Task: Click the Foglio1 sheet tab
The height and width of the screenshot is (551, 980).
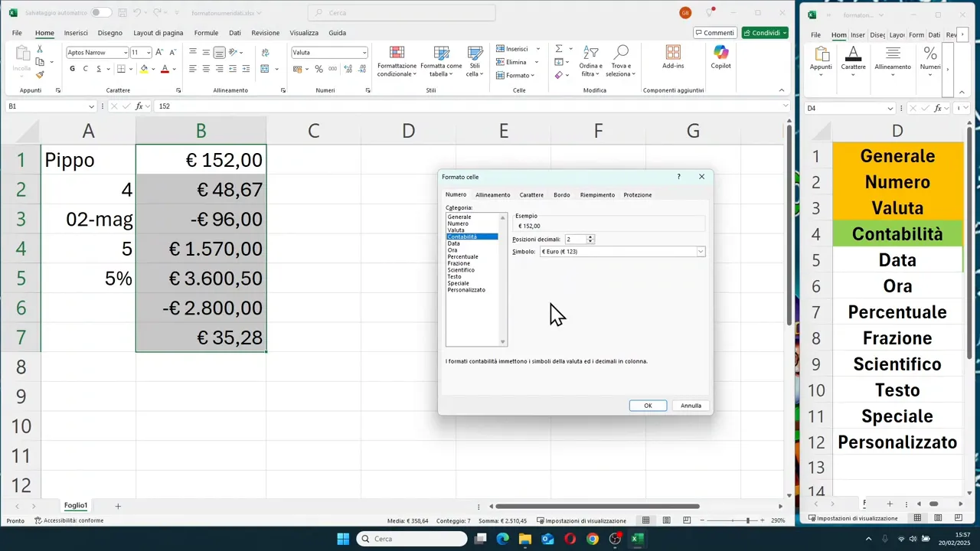Action: pos(76,506)
